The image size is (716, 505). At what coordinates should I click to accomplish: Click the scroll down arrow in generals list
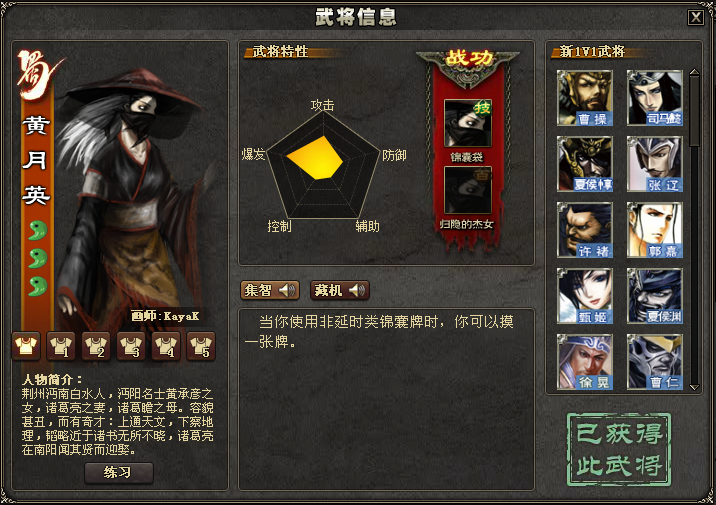(695, 387)
